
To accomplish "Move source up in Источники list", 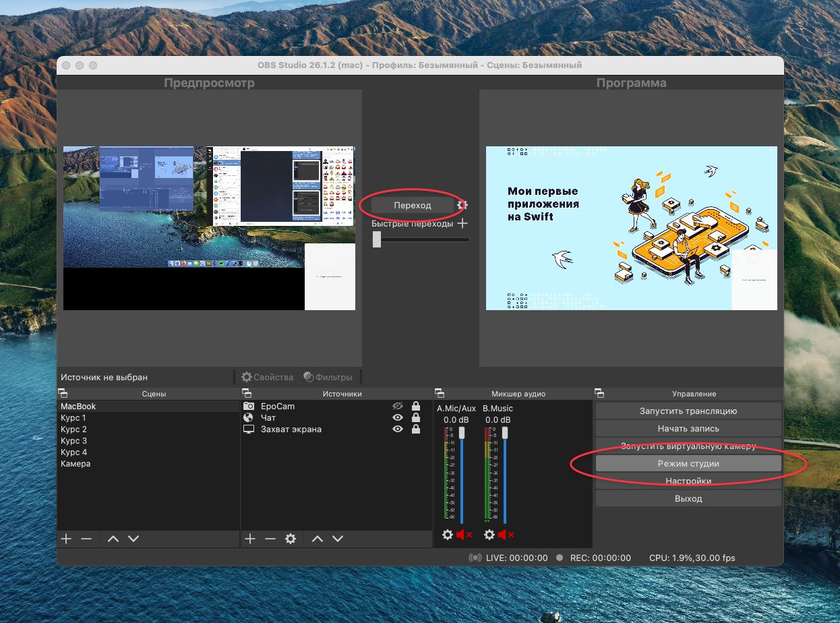I will [318, 539].
